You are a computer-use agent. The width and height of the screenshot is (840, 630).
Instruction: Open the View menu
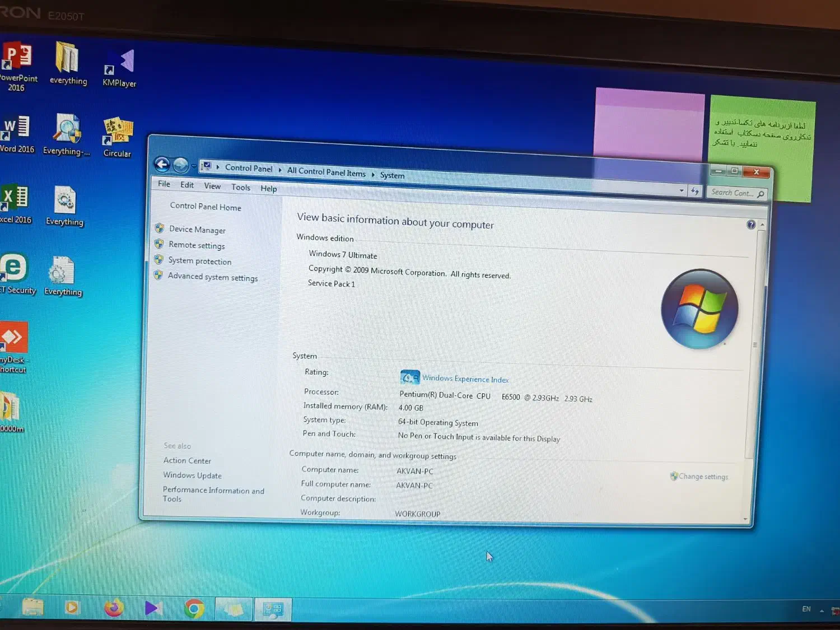pyautogui.click(x=212, y=186)
